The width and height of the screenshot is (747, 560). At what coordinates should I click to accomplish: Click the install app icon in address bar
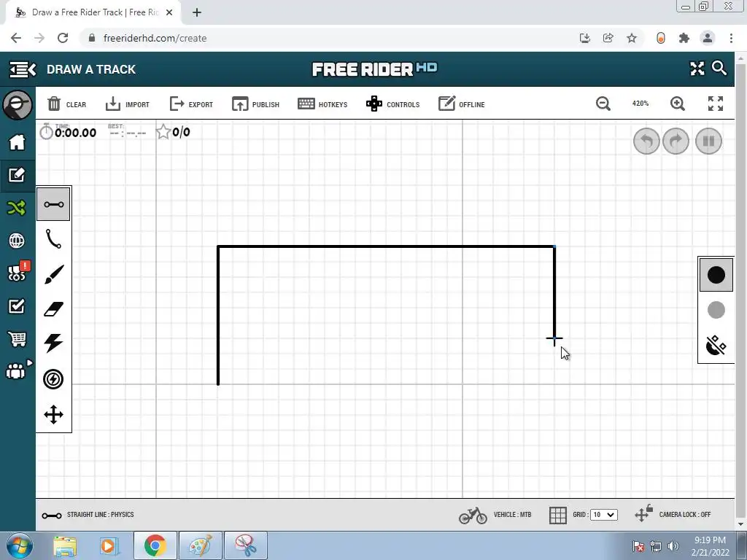point(585,38)
